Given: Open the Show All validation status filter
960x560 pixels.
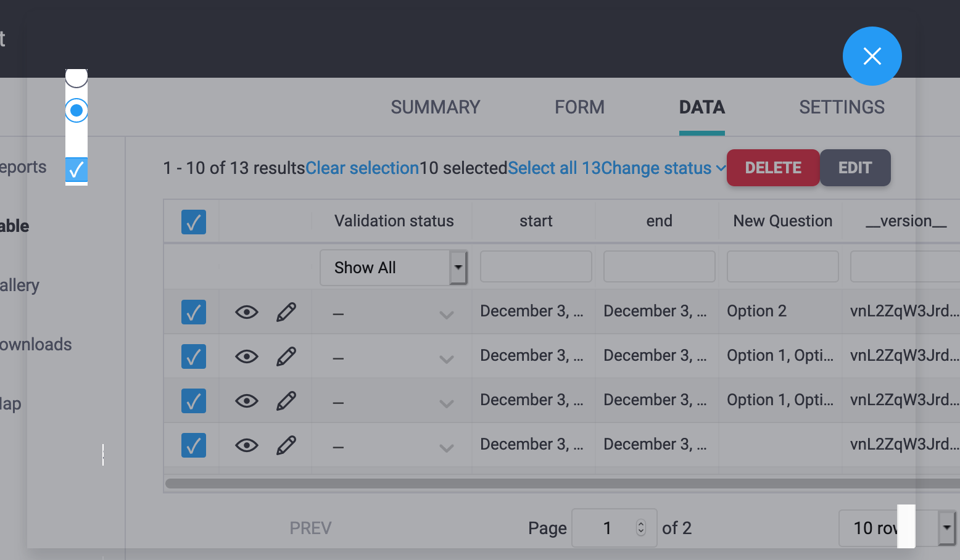Looking at the screenshot, I should pyautogui.click(x=394, y=267).
